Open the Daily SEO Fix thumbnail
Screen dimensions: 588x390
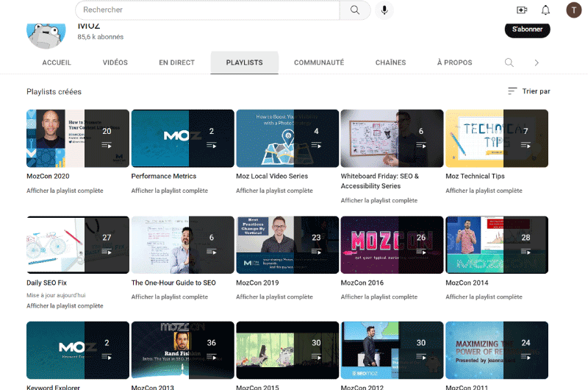click(x=78, y=245)
